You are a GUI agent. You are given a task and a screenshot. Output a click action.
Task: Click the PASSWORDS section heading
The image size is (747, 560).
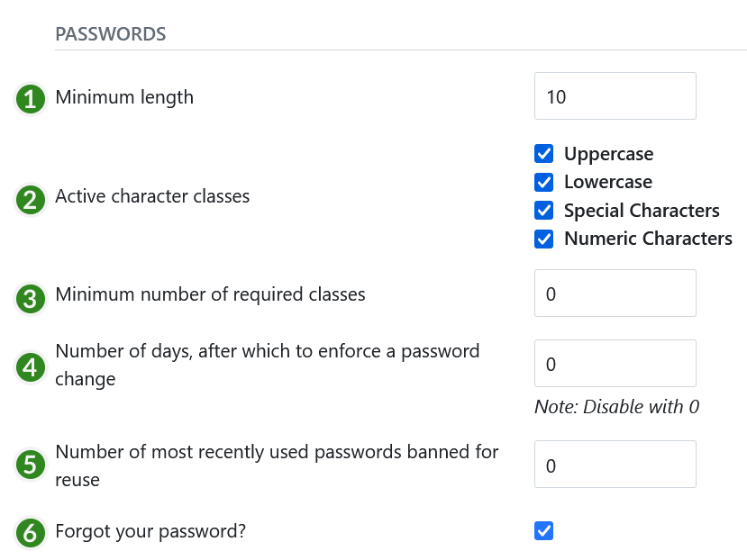(x=111, y=34)
